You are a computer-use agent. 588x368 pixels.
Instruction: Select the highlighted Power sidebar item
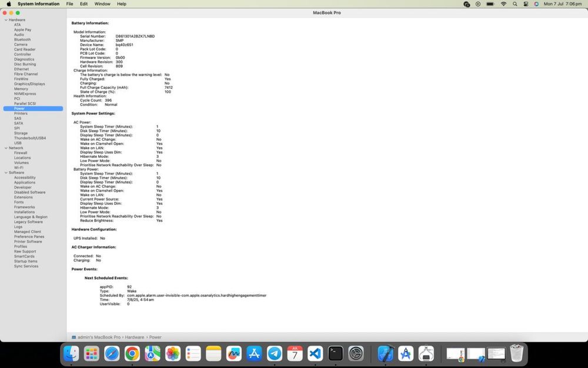click(x=33, y=108)
